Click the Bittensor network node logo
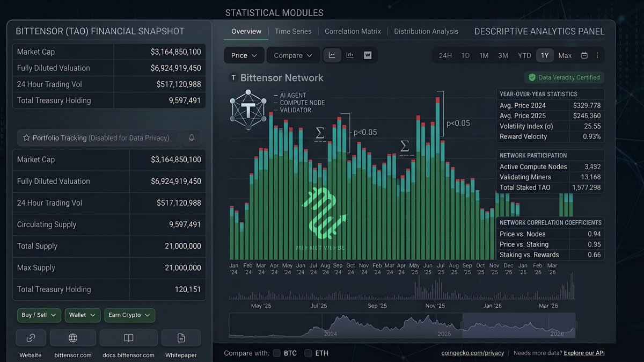The height and width of the screenshot is (362, 644). 248,109
